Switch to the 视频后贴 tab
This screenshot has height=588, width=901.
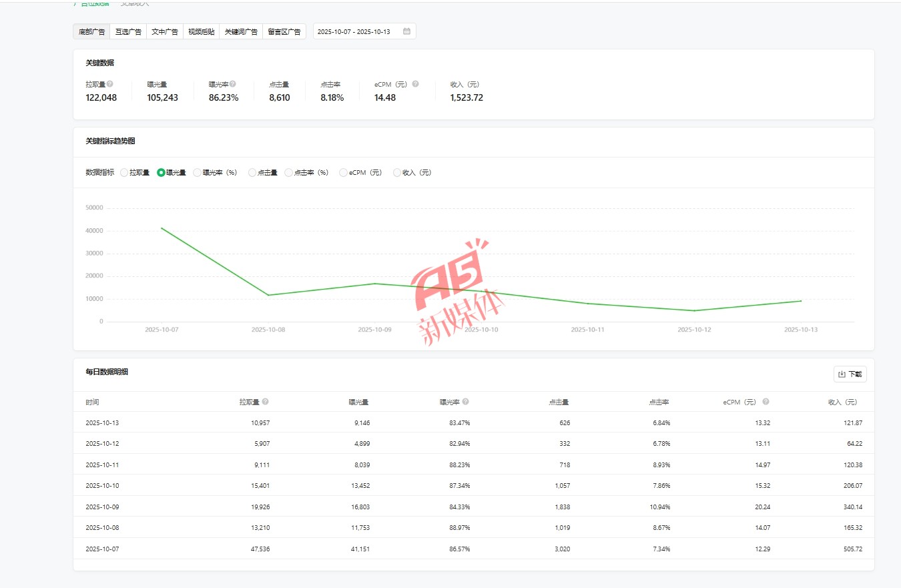201,31
